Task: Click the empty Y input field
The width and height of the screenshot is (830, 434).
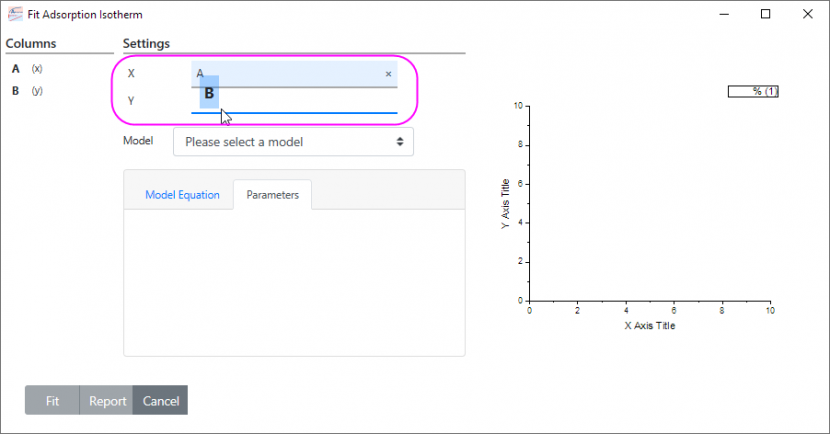Action: point(294,101)
